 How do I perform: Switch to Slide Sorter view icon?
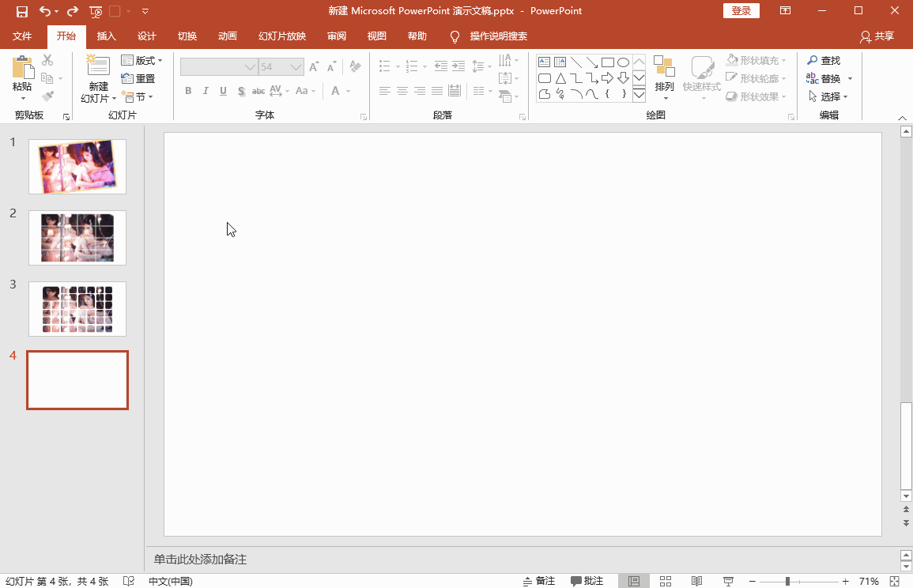[666, 581]
